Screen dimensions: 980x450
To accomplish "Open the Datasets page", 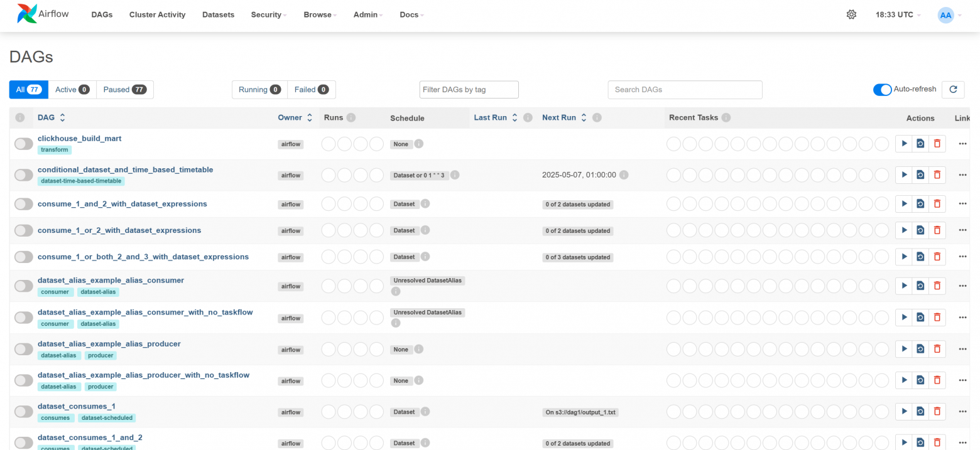I will [x=218, y=14].
